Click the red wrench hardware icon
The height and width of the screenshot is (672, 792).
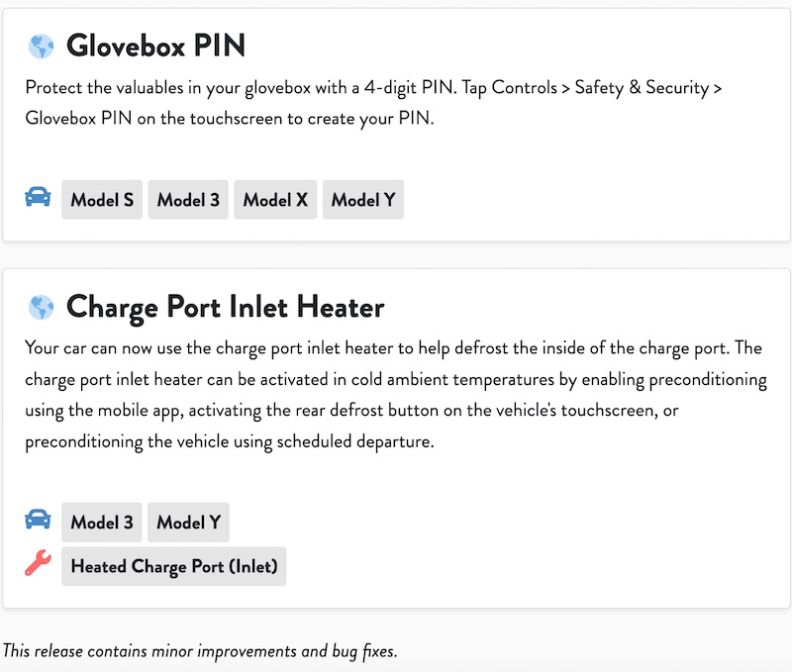(x=38, y=563)
